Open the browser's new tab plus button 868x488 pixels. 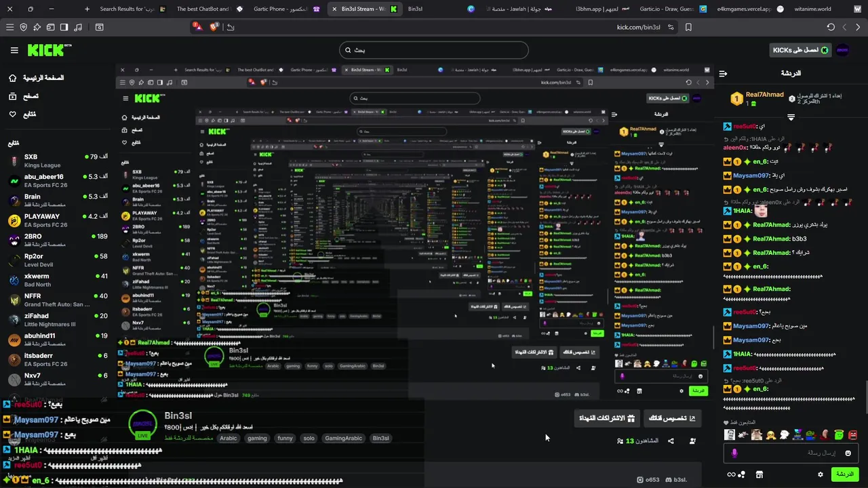tap(87, 9)
